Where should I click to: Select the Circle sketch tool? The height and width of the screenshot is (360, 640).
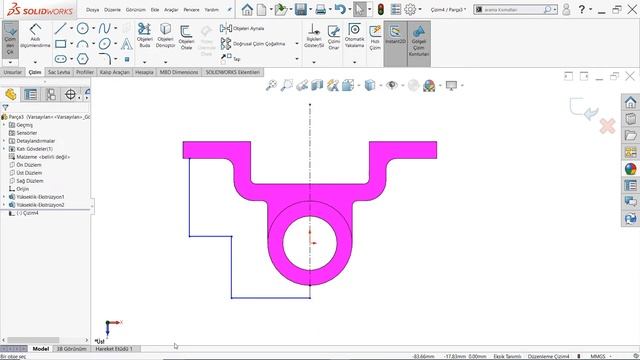(83, 29)
